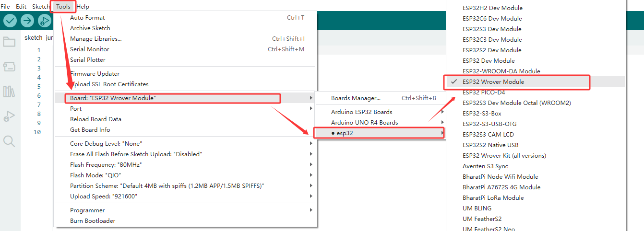Expand Partition Scheme submenu
The width and height of the screenshot is (644, 231).
[x=185, y=186]
